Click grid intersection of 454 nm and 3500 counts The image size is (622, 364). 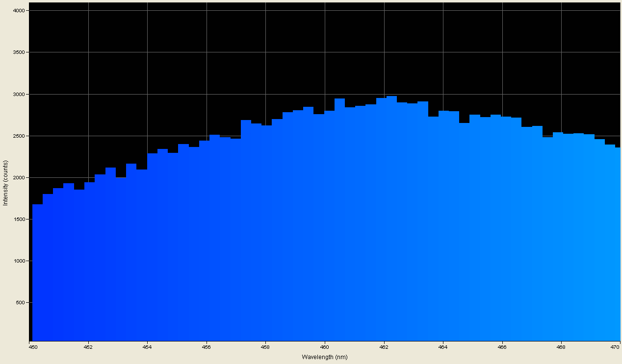click(x=148, y=52)
